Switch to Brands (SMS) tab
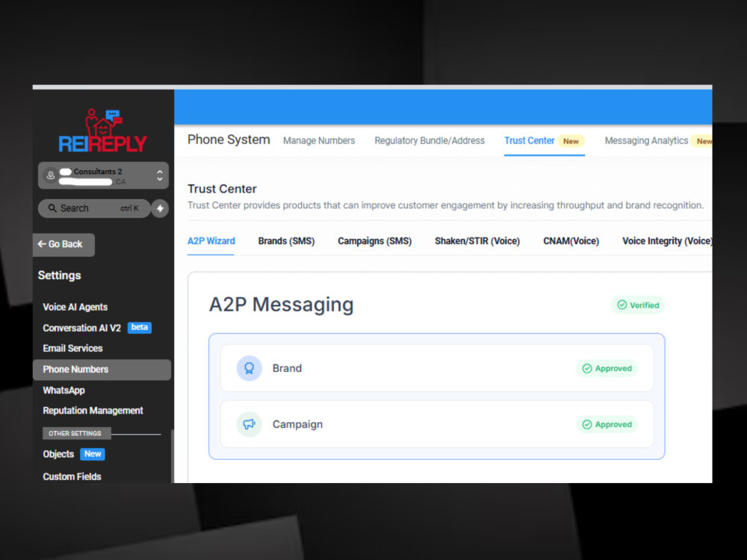 pyautogui.click(x=286, y=241)
